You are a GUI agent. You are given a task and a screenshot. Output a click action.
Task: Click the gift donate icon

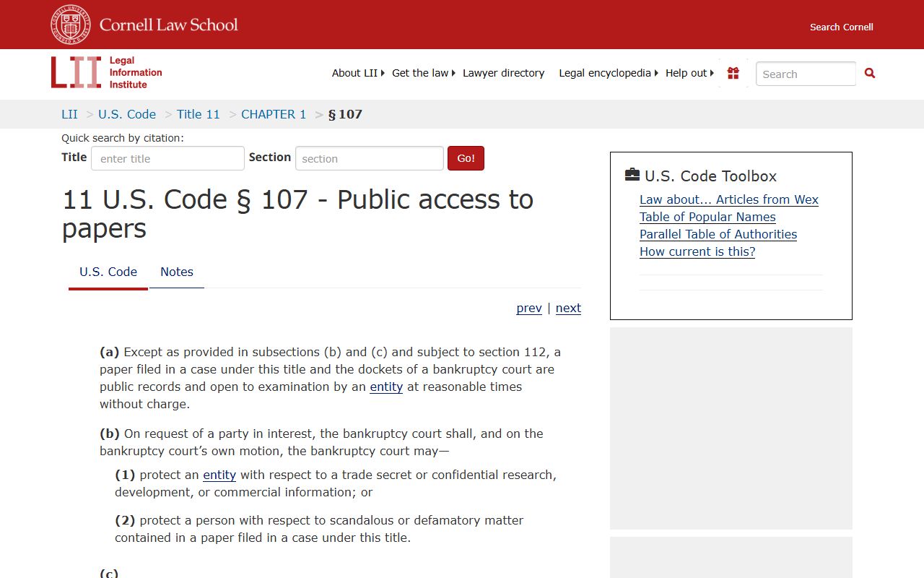[733, 73]
